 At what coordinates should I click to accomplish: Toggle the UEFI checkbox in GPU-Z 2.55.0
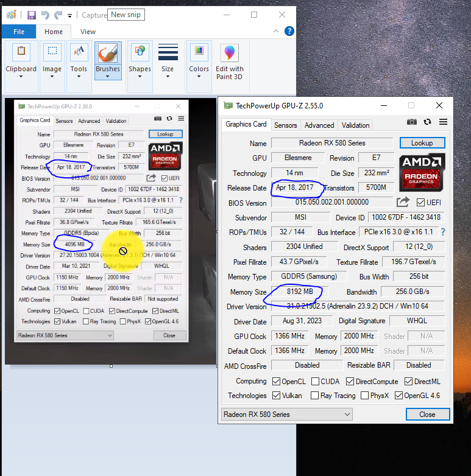(420, 203)
